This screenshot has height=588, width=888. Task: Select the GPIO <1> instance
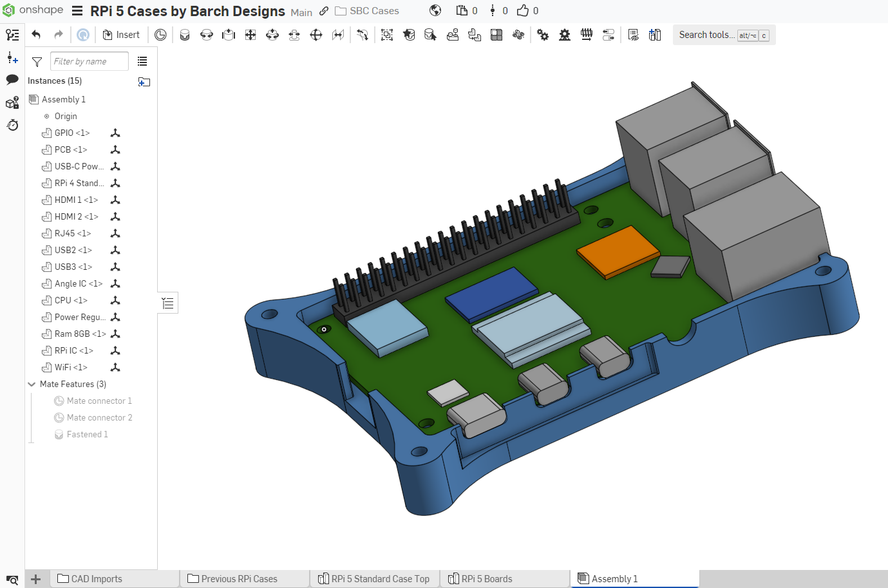[71, 133]
